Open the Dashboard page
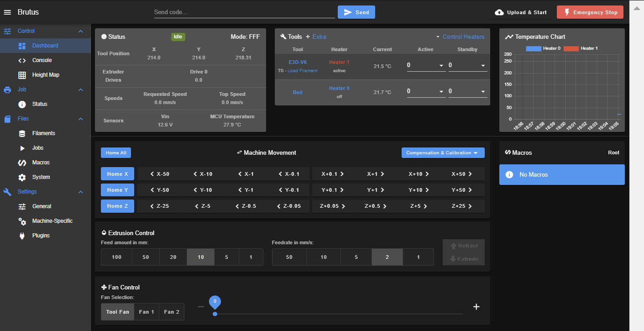Image resolution: width=644 pixels, height=331 pixels. coord(46,46)
